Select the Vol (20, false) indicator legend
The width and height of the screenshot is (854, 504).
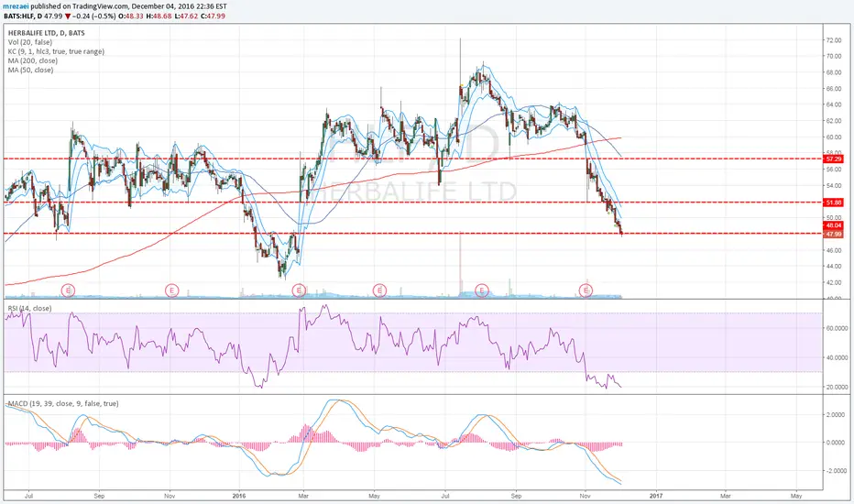point(30,42)
